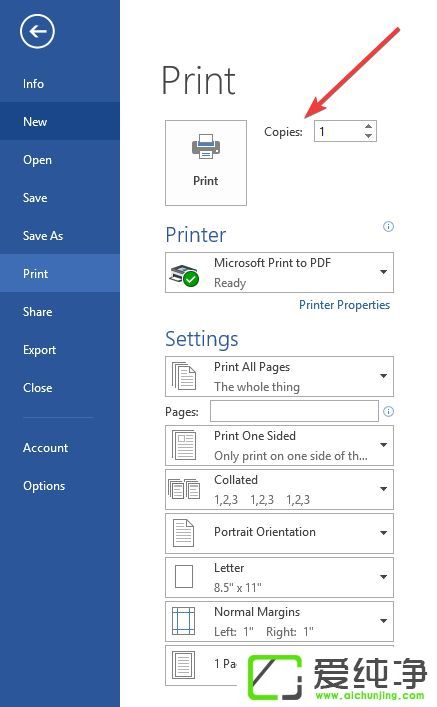Open Printer Properties link

(x=345, y=305)
